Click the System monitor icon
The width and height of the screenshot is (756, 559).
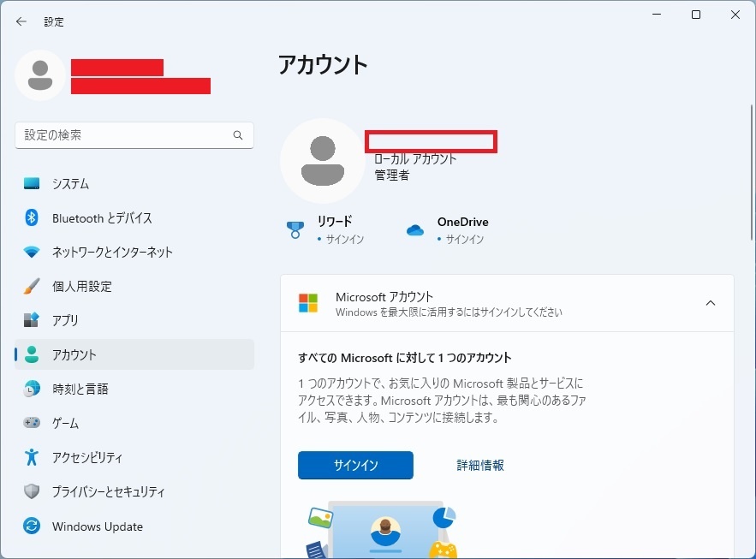point(32,183)
